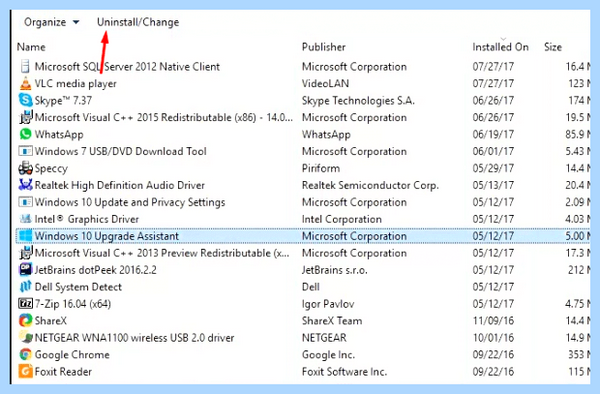Click the NETGEAR WNA1100 driver icon
The image size is (600, 394).
(x=25, y=337)
